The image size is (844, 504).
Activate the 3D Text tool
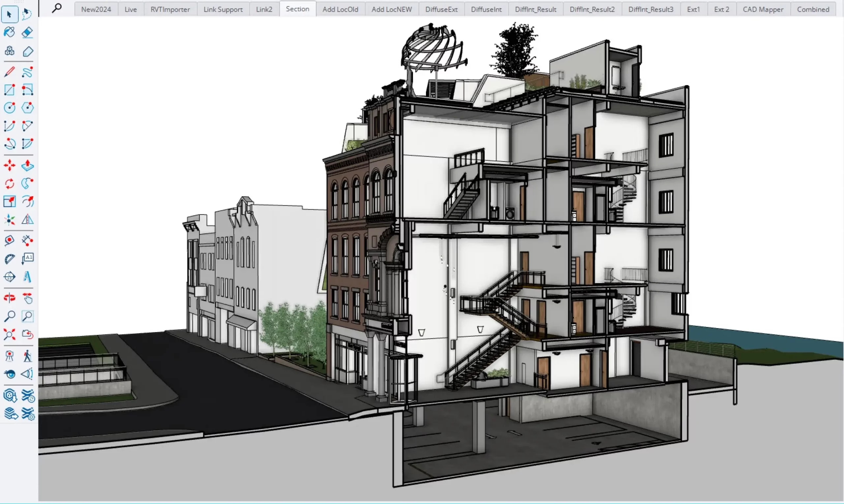27,277
